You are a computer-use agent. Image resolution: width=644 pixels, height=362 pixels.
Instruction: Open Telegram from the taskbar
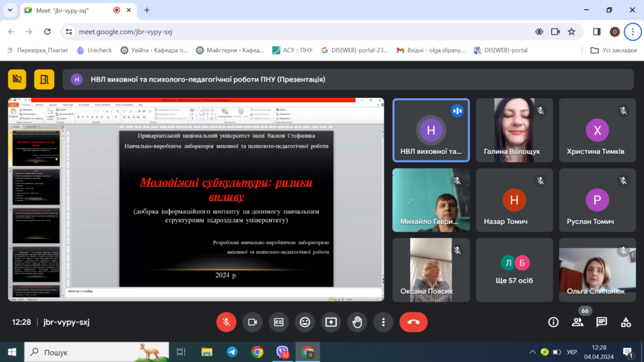coord(232,352)
